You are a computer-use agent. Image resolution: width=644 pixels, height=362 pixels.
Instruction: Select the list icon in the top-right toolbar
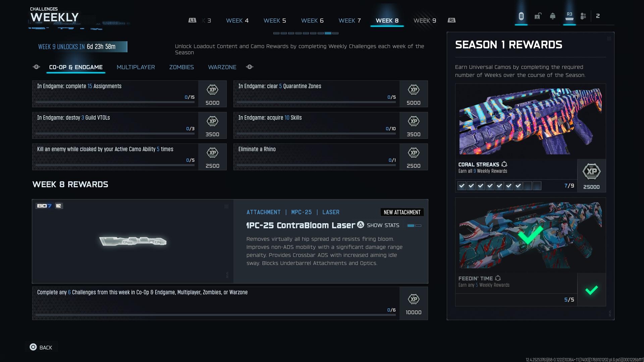point(521,16)
